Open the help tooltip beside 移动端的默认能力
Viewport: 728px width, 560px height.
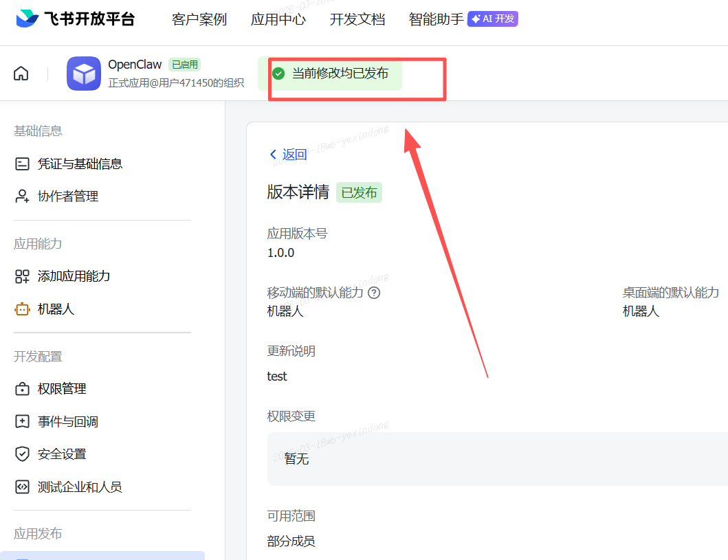click(x=374, y=292)
